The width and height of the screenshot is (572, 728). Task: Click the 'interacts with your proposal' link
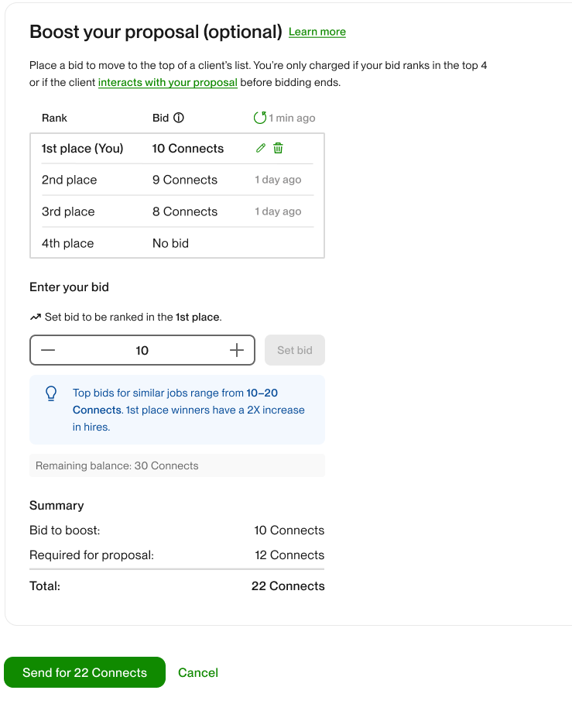(x=167, y=82)
